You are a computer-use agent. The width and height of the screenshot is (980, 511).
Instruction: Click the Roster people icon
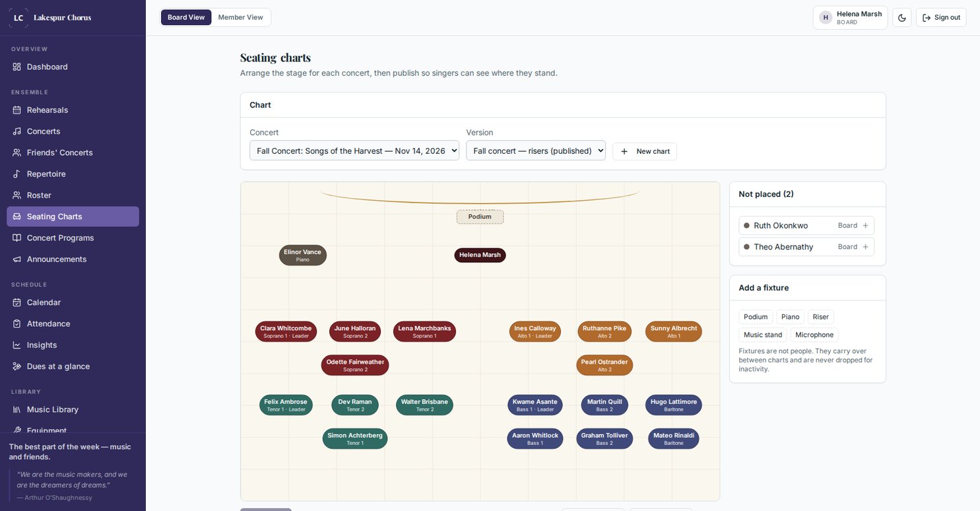(17, 195)
